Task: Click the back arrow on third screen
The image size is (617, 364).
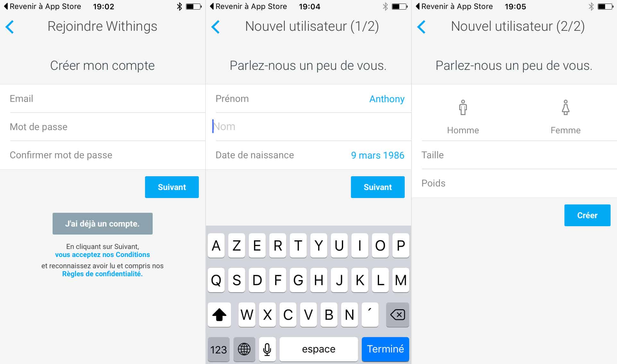Action: click(423, 27)
